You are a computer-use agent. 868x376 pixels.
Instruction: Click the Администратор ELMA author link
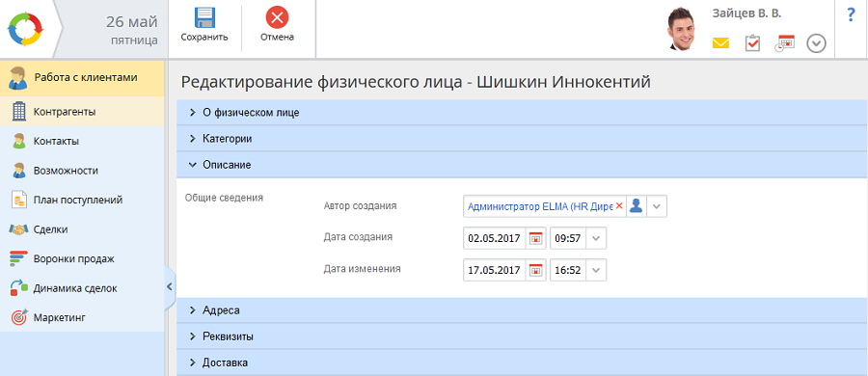tap(540, 206)
